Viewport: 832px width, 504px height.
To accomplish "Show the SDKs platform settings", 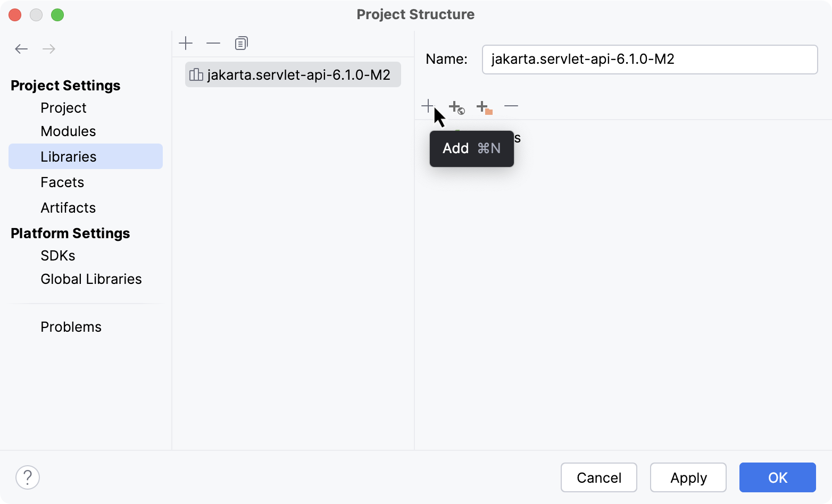I will 58,256.
